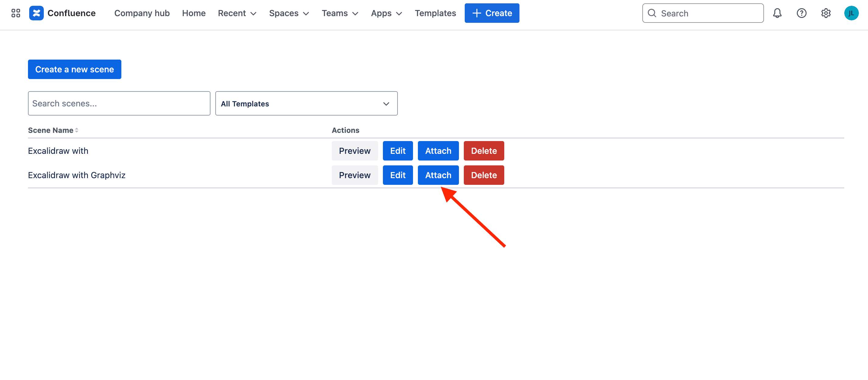Expand the Recent menu

pos(237,13)
